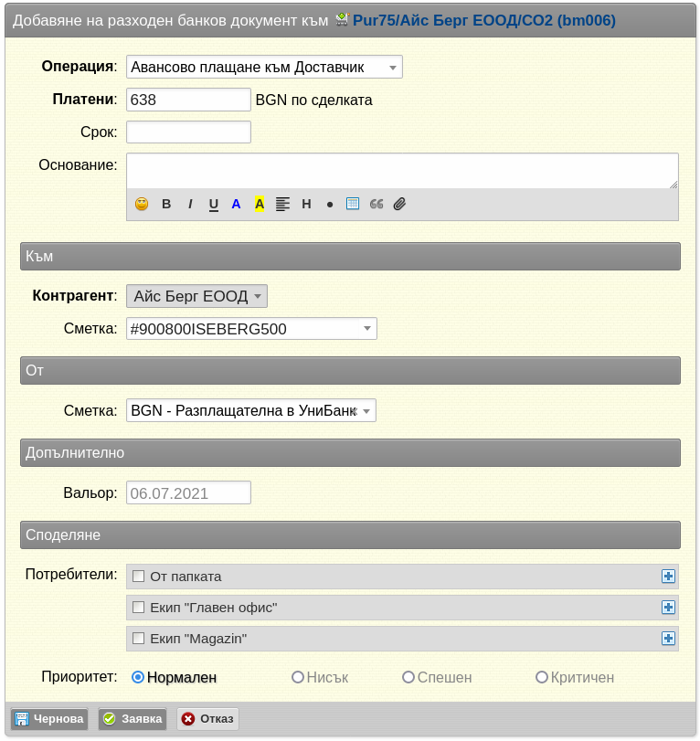Click the Платени amount field
700x741 pixels.
[188, 100]
